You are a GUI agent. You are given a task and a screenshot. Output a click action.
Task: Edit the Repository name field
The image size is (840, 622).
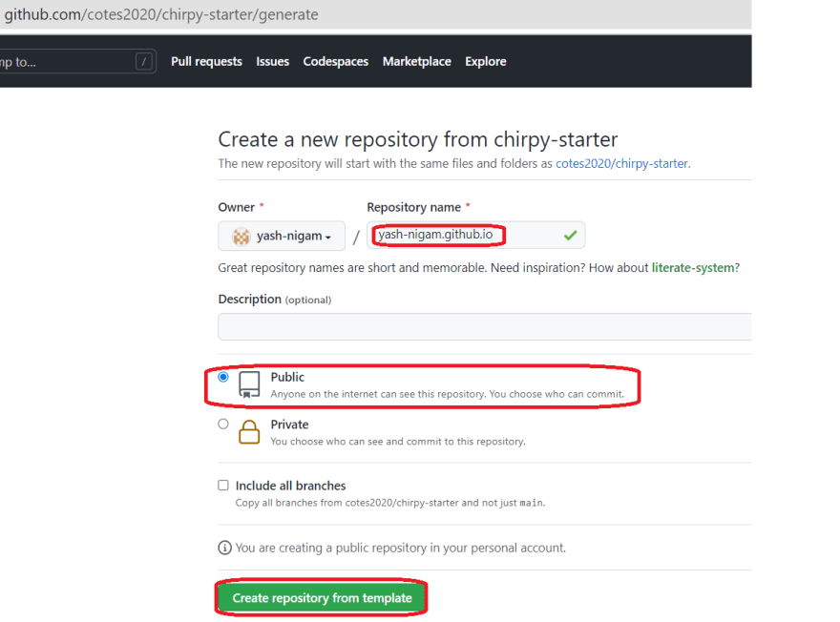point(475,235)
